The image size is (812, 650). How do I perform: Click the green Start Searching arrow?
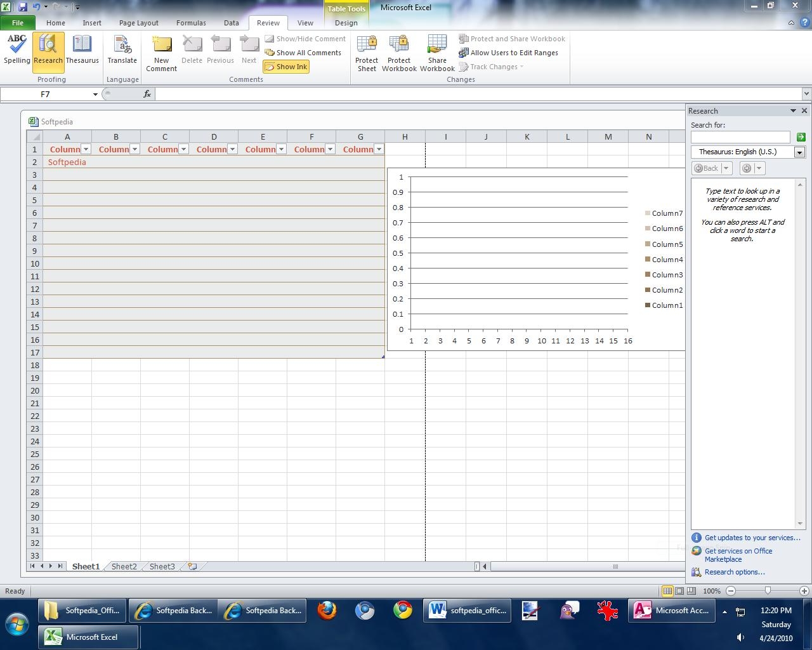(x=801, y=137)
